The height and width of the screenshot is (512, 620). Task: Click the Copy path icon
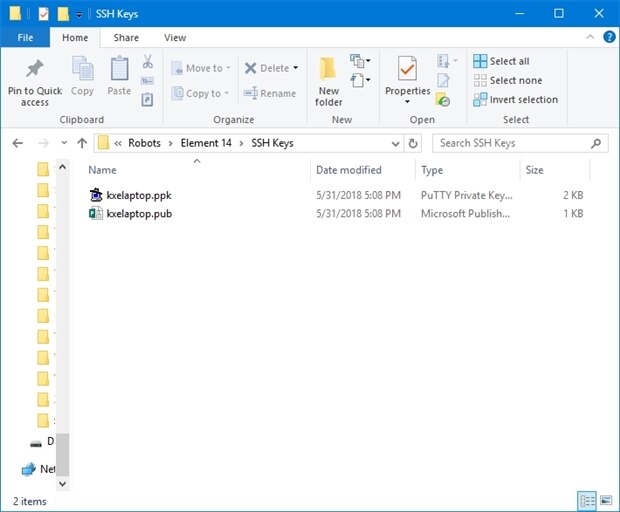(x=147, y=81)
